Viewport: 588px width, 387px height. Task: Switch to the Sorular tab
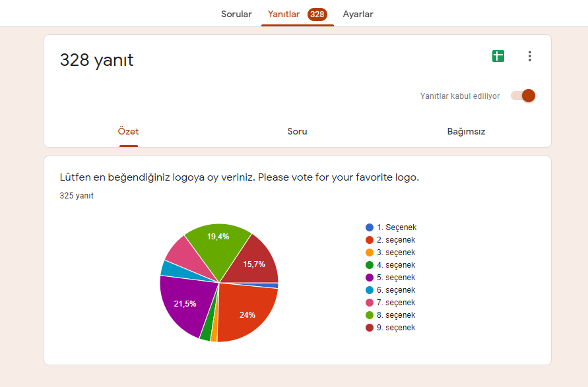pyautogui.click(x=236, y=14)
